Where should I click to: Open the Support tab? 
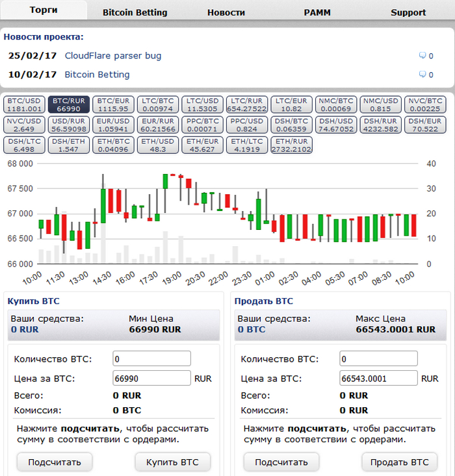coord(408,12)
